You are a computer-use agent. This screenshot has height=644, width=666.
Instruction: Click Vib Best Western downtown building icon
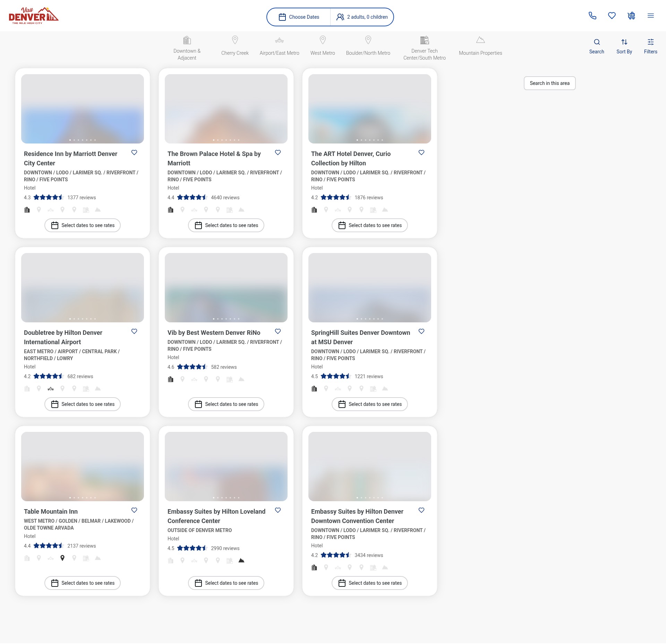click(171, 379)
